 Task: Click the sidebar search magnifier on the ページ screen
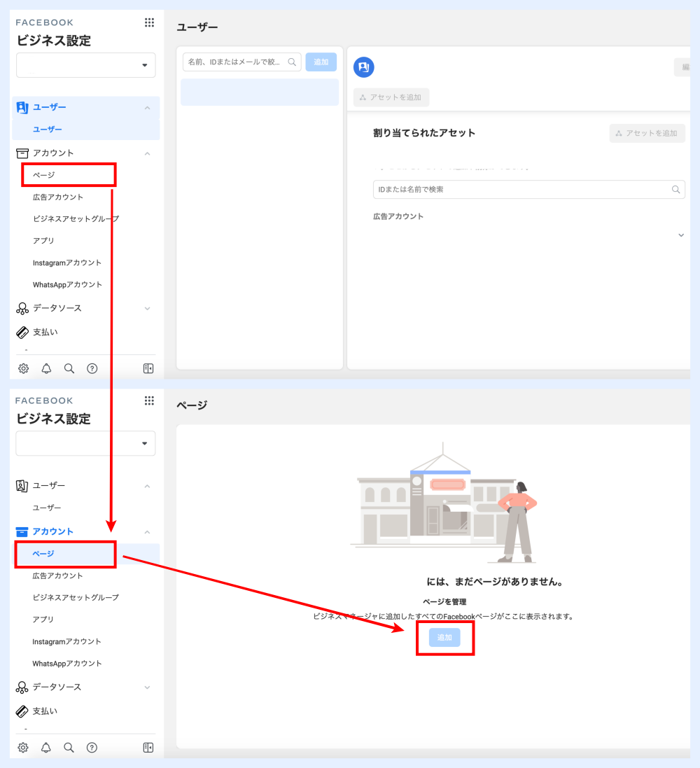point(69,748)
